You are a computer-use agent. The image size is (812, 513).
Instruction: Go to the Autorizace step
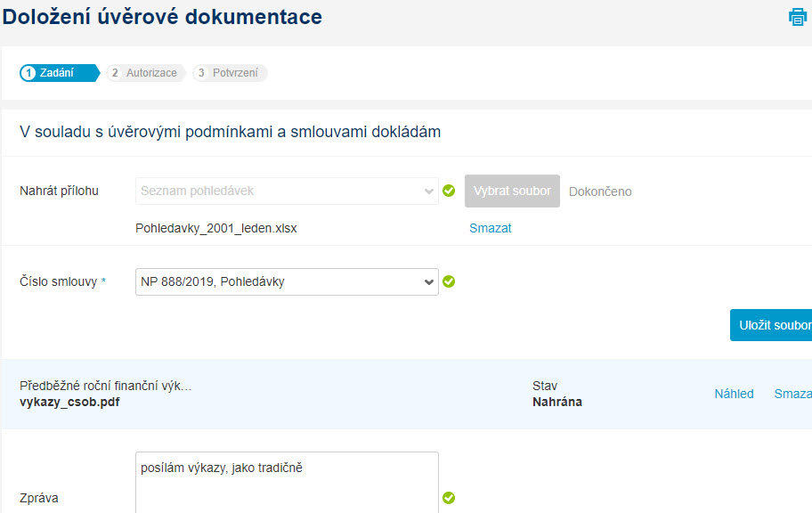(x=145, y=73)
